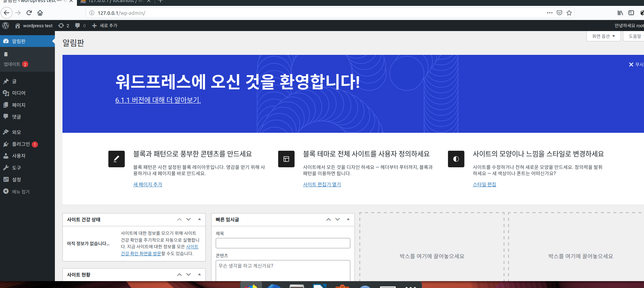Screen dimensions: 644x288
Task: Click the 콘텐츠 content text area
Action: [283, 270]
